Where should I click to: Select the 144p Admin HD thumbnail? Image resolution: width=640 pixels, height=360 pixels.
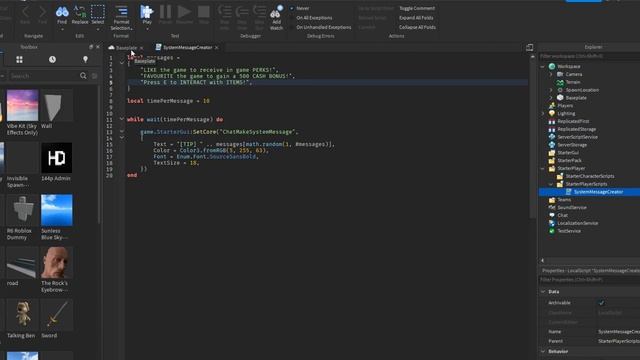pyautogui.click(x=56, y=158)
